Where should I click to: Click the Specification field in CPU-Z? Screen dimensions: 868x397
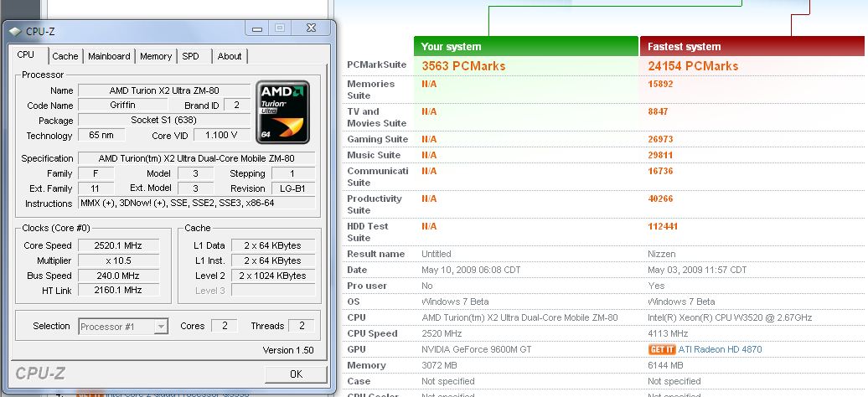(x=197, y=158)
